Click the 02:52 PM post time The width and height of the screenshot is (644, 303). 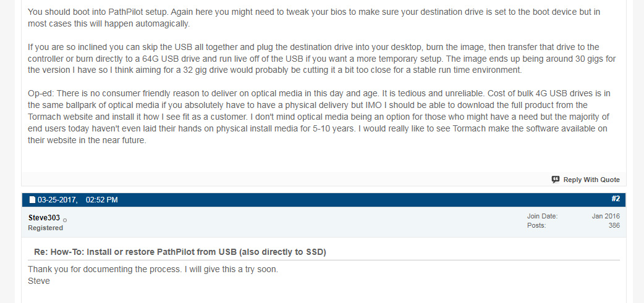coord(102,200)
